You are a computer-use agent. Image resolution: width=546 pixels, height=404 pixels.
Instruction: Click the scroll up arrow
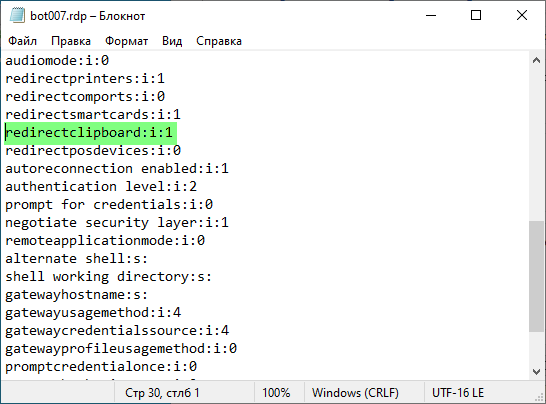pyautogui.click(x=536, y=61)
